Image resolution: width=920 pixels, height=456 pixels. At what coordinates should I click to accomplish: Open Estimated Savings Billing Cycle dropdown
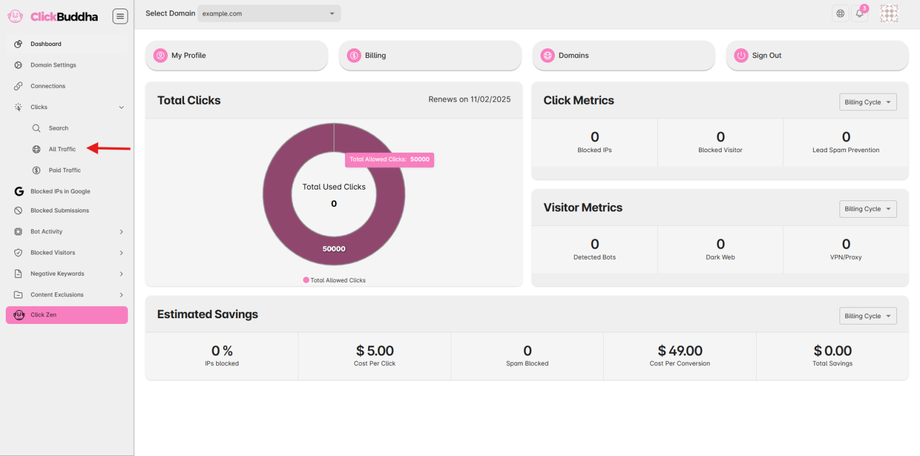pyautogui.click(x=868, y=316)
